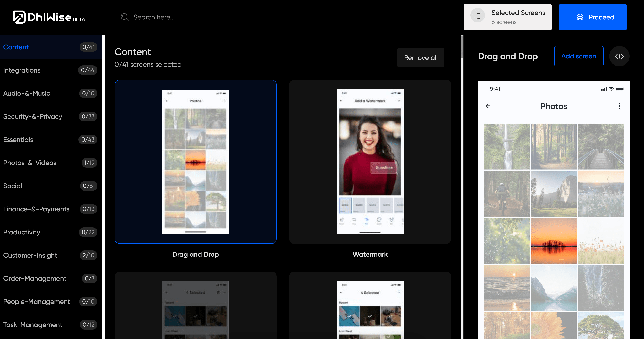
Task: Select the Watermark screen card
Action: click(370, 162)
